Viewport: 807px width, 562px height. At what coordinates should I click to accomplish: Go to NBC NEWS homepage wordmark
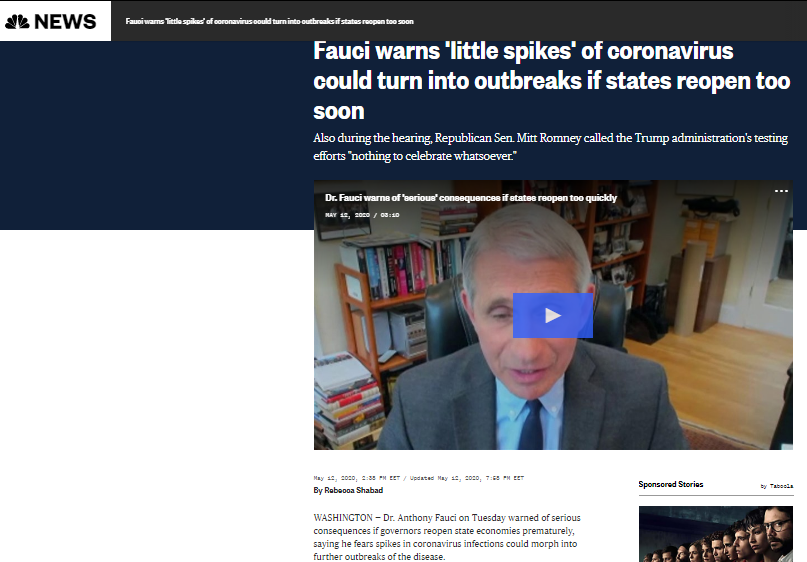pos(65,22)
